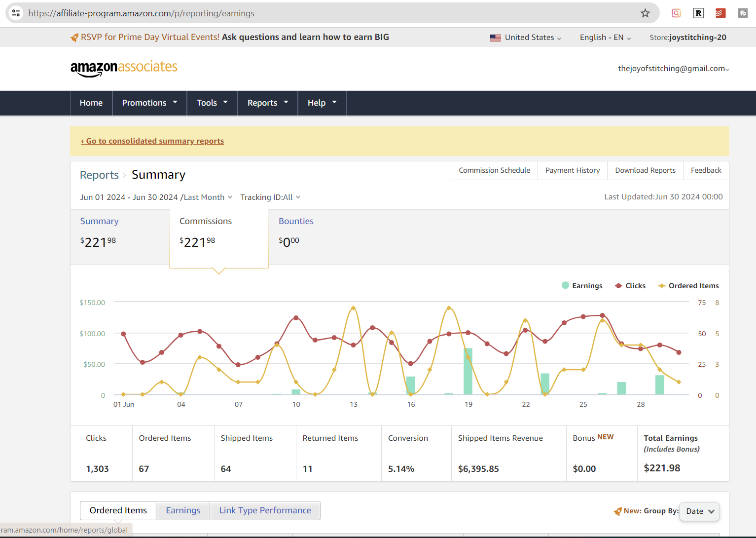Click the Amazon Associates logo
This screenshot has height=538, width=756.
124,68
